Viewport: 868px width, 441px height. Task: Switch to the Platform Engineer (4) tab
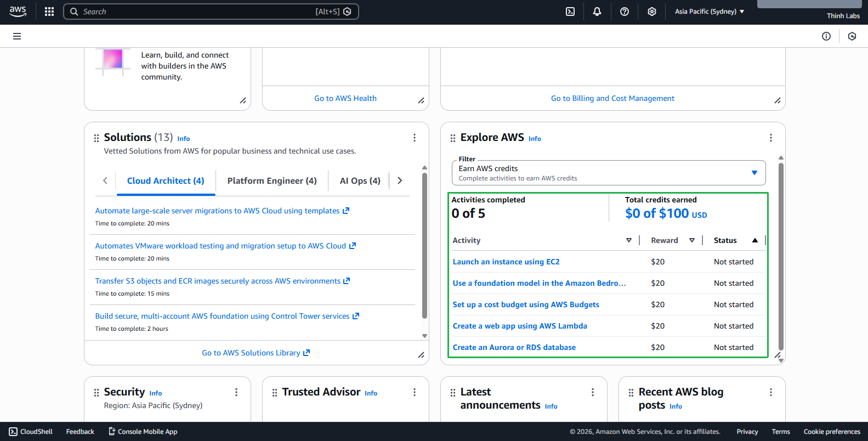coord(272,181)
